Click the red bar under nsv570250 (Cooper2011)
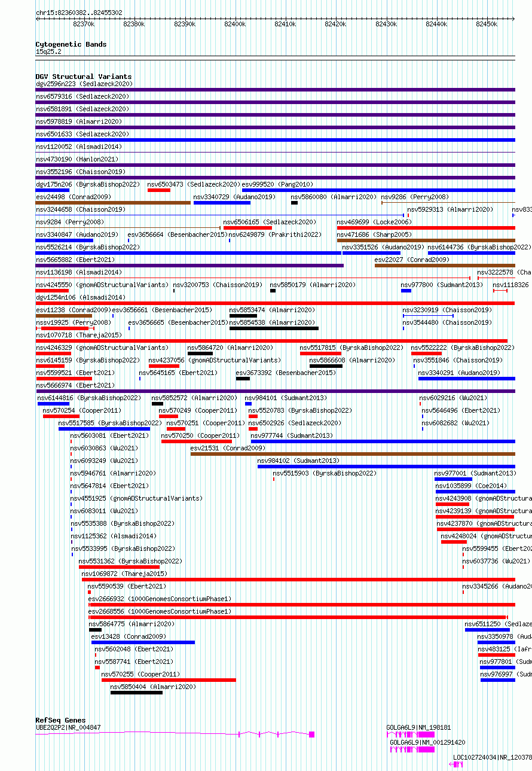 [197, 441]
